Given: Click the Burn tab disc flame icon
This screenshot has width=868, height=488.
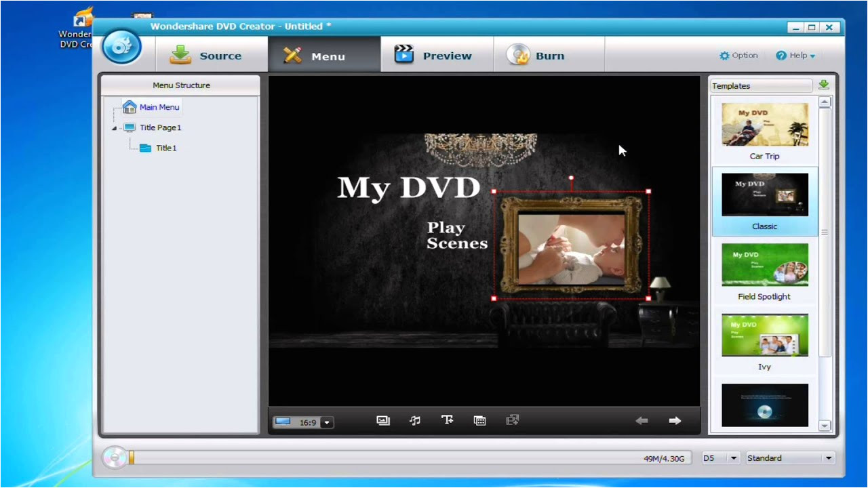Looking at the screenshot, I should [519, 55].
